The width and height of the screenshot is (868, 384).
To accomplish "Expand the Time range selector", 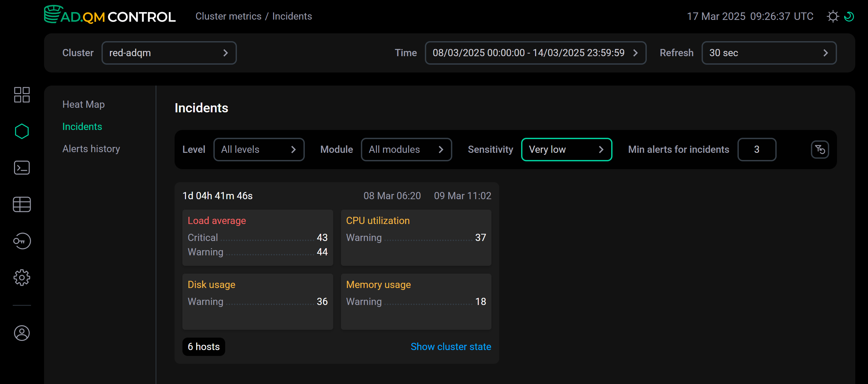I will [x=535, y=53].
